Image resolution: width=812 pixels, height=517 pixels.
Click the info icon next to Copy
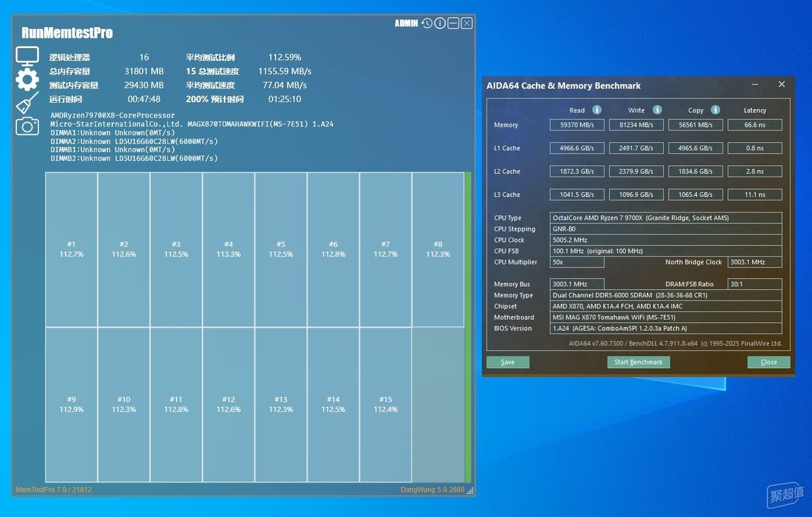715,110
